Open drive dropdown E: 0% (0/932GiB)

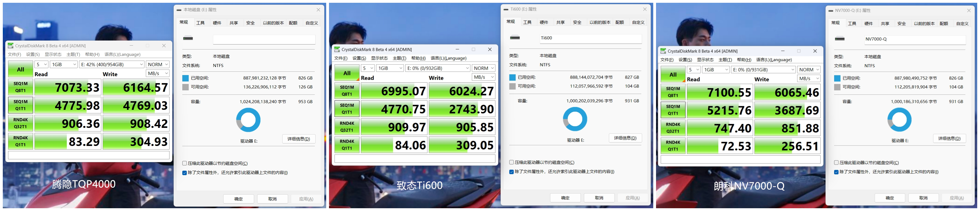tap(438, 68)
